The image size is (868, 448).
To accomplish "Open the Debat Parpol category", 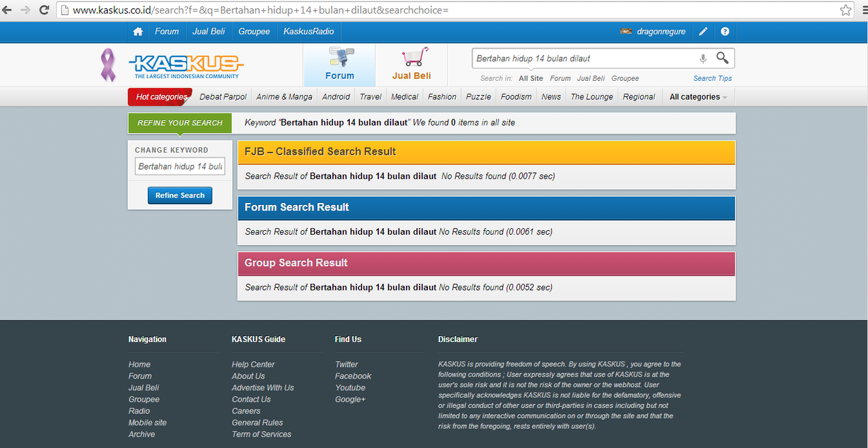I will tap(223, 97).
